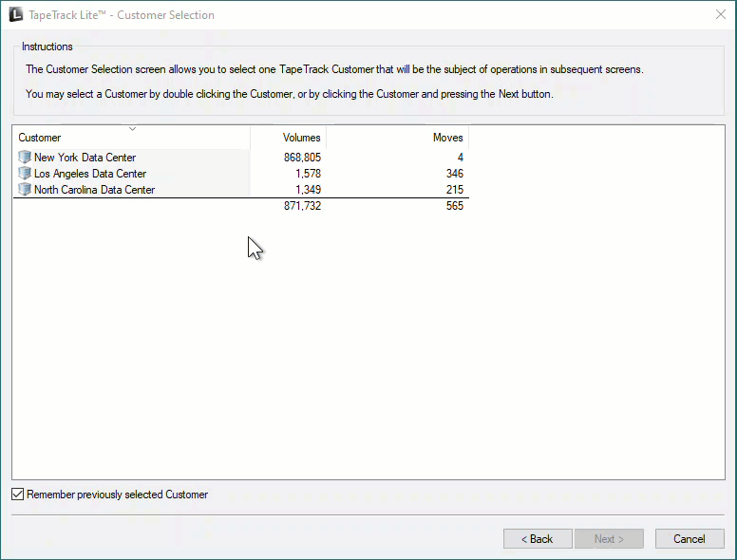737x560 pixels.
Task: Click the New York moves value 4
Action: point(461,157)
